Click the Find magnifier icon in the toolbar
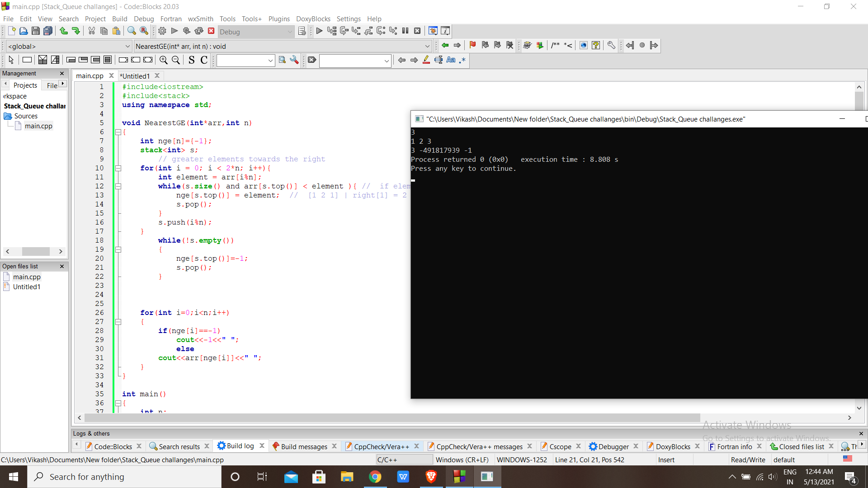The image size is (868, 488). click(x=132, y=31)
